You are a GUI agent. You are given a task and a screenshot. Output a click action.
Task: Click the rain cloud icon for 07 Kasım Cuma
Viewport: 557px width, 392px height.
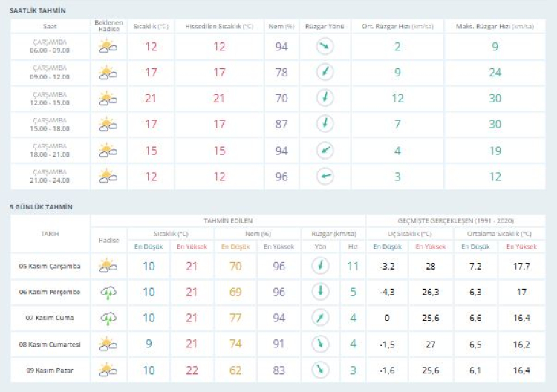pos(108,318)
